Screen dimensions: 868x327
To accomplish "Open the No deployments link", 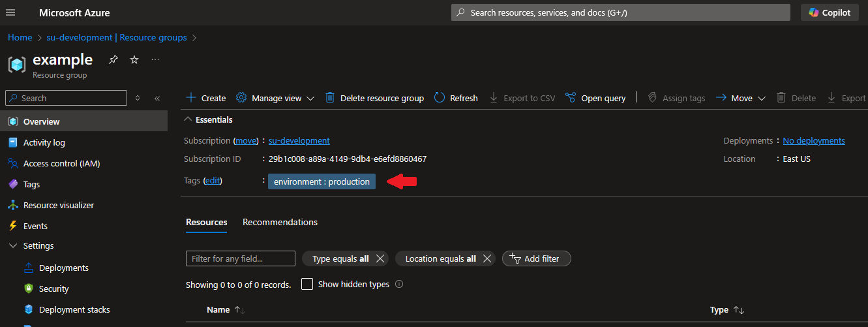I will pos(814,140).
